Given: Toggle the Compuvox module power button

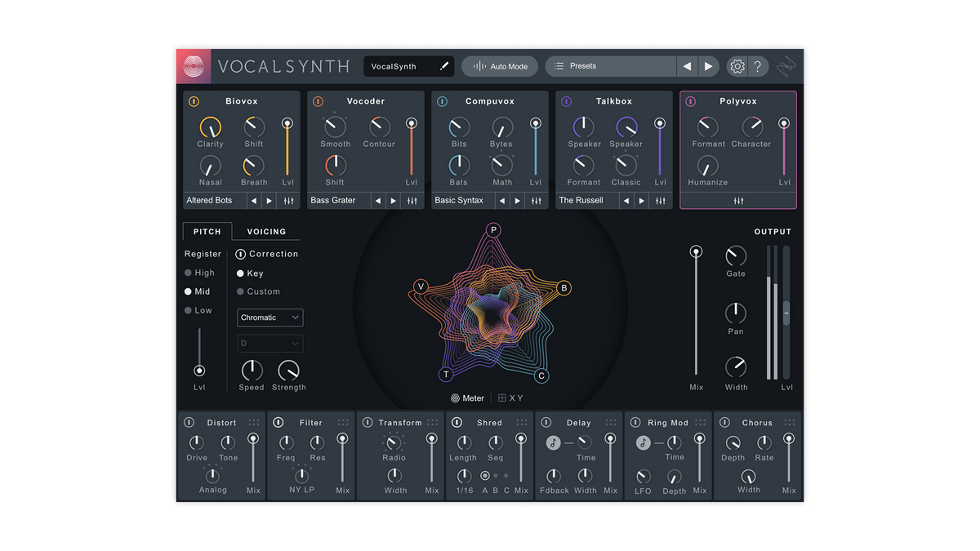Looking at the screenshot, I should [442, 102].
